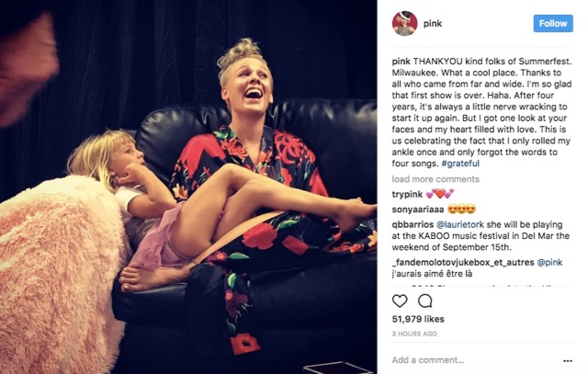Open the comment speech bubble icon
The image size is (588, 374).
[x=425, y=300]
